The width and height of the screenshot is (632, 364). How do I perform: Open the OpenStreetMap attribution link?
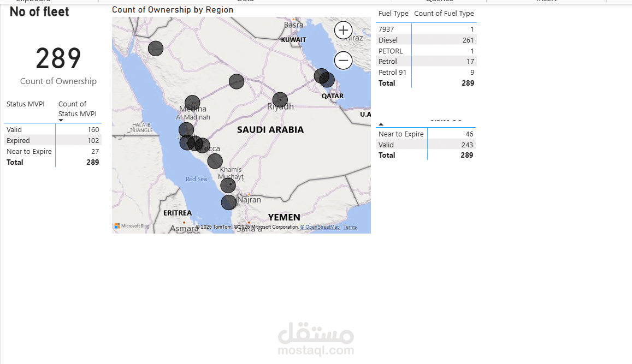[320, 227]
